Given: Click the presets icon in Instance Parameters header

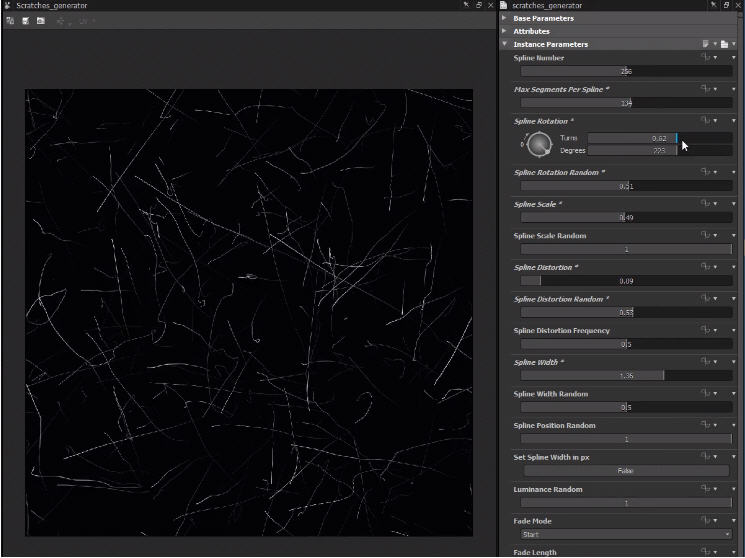Looking at the screenshot, I should click(706, 44).
